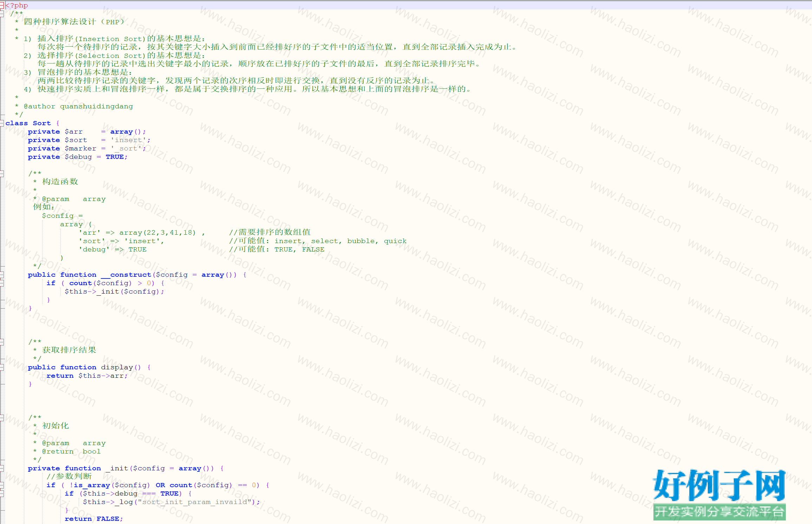Click the "'sort' => 'insert'," example line
The height and width of the screenshot is (524, 812).
click(121, 241)
